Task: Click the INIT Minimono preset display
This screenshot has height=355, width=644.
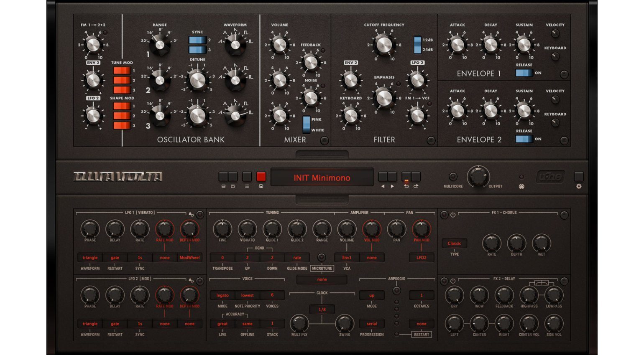Action: tap(322, 177)
